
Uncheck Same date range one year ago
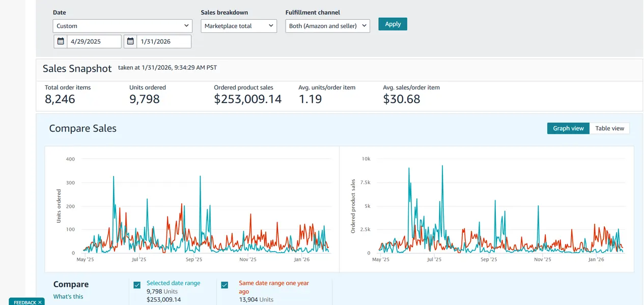[225, 285]
